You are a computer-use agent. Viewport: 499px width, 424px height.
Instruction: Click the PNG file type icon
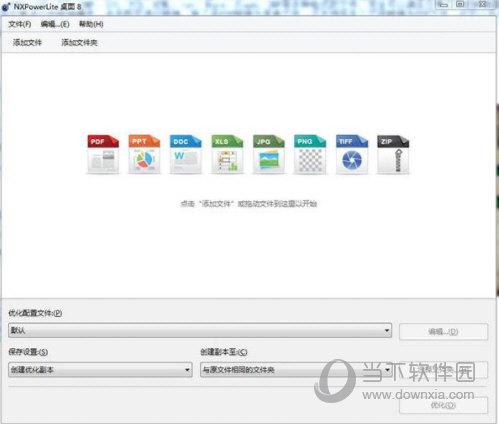(310, 154)
